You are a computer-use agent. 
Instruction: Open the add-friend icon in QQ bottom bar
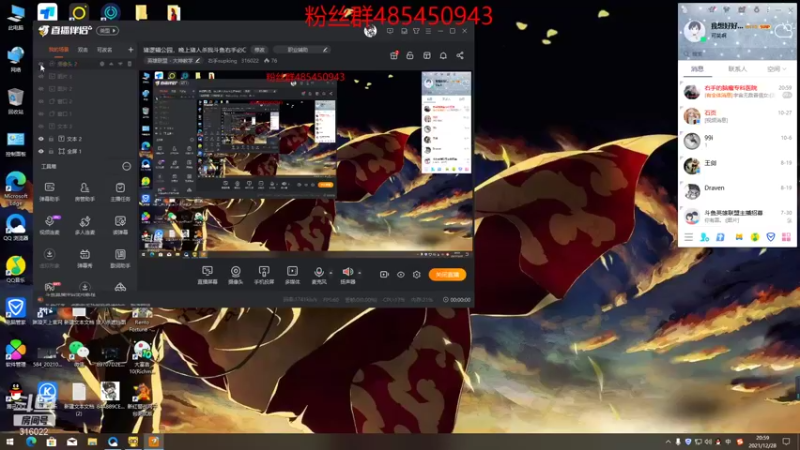pyautogui.click(x=705, y=237)
